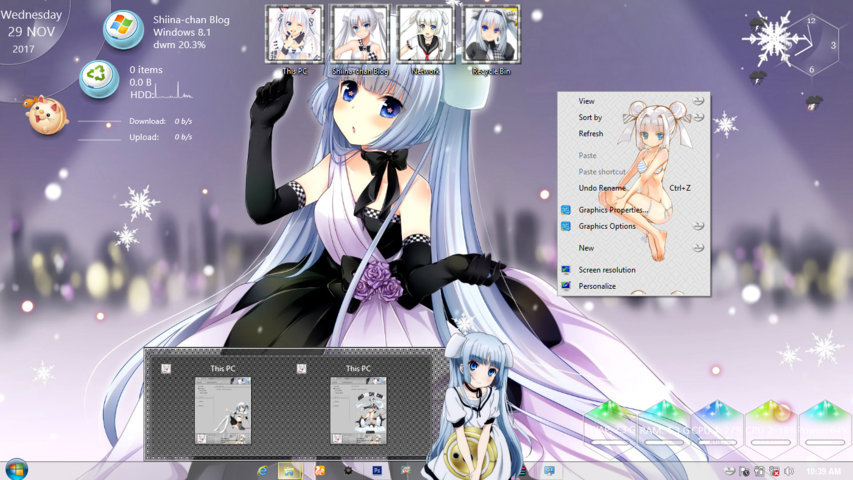Click the 'HDD:' usage graph label
Screen dimensions: 853x480
141,94
